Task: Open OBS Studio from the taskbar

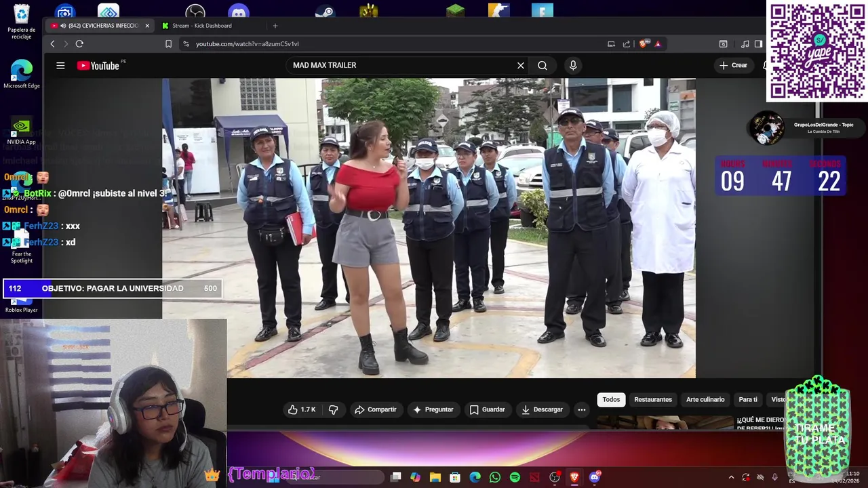Action: (x=555, y=477)
